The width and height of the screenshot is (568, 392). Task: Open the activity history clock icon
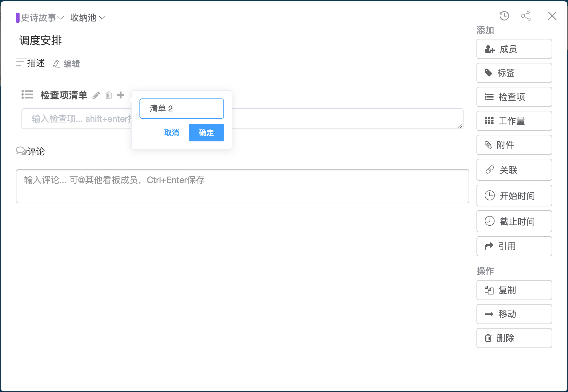[504, 16]
